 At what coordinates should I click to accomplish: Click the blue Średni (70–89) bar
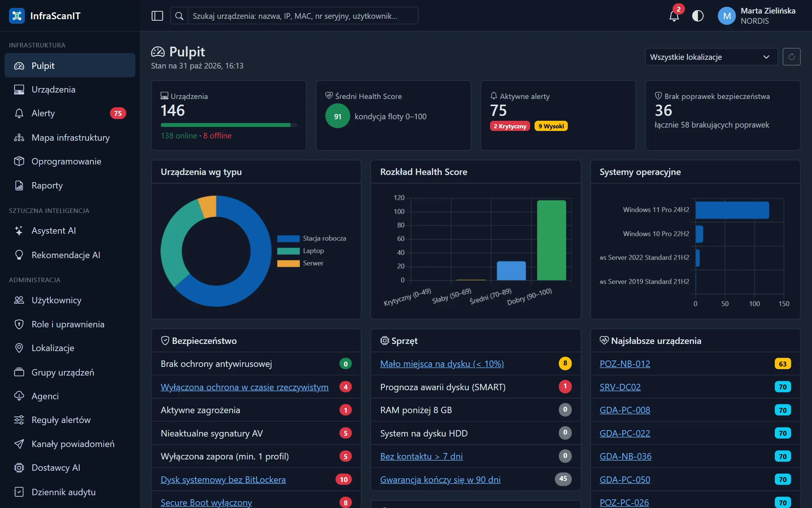pos(511,271)
